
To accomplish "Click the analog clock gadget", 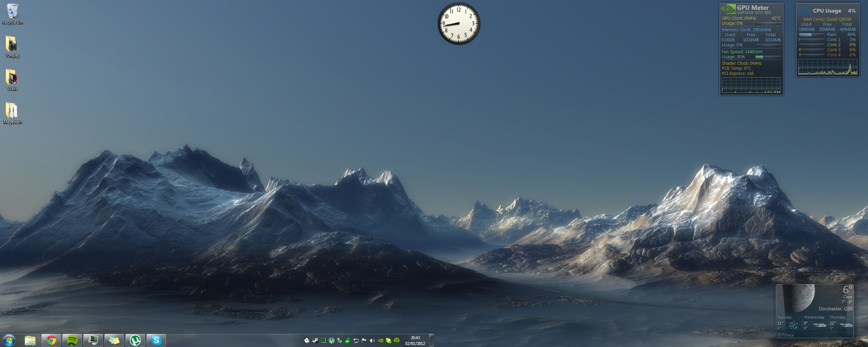I will coord(458,23).
